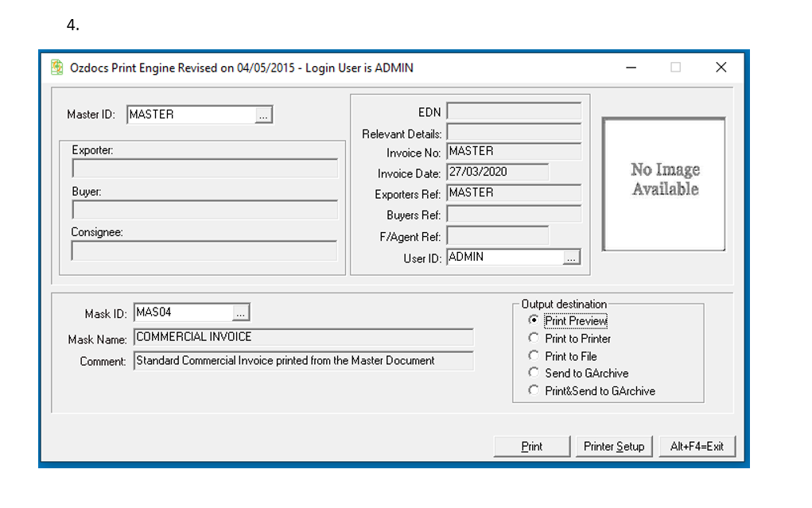812x508 pixels.
Task: Click the Print button
Action: [532, 446]
